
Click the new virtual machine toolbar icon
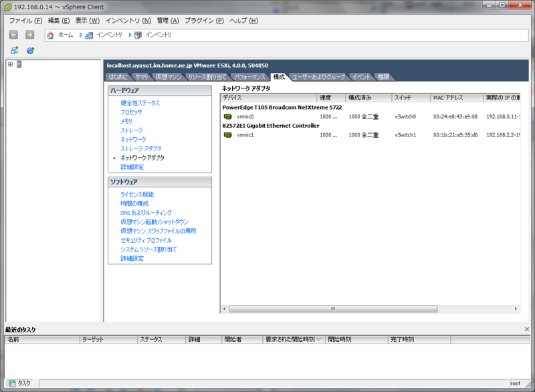tap(14, 50)
